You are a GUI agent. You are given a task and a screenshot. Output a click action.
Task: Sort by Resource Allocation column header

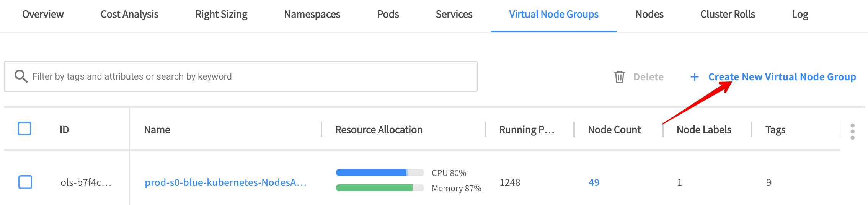click(x=379, y=130)
